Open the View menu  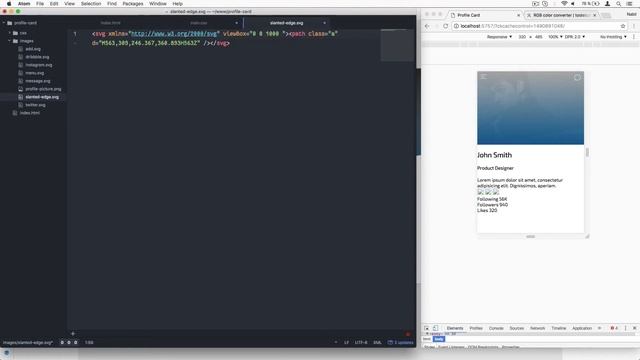tap(69, 3)
